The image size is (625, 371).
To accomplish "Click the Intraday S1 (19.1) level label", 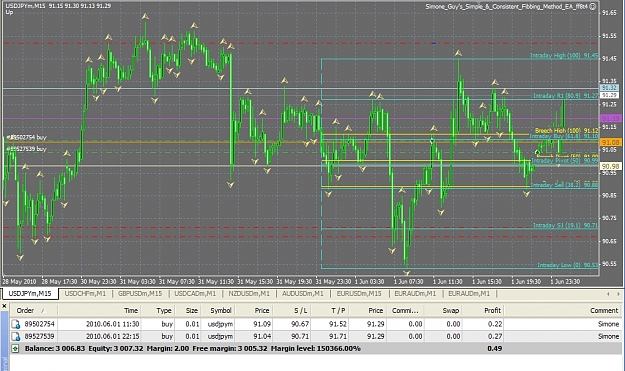I will point(565,226).
